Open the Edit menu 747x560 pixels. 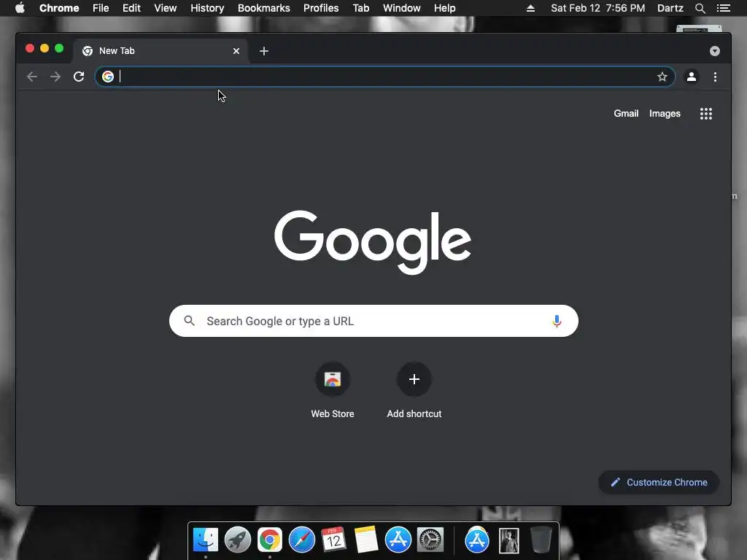[131, 8]
